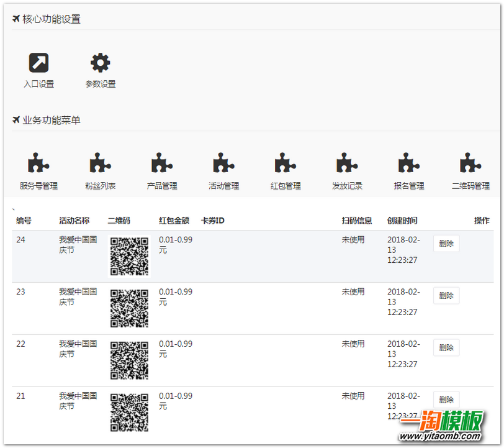Click 我爱中国国庆节 name in row 21
Viewport: 504px width, 448px height.
coord(78,401)
